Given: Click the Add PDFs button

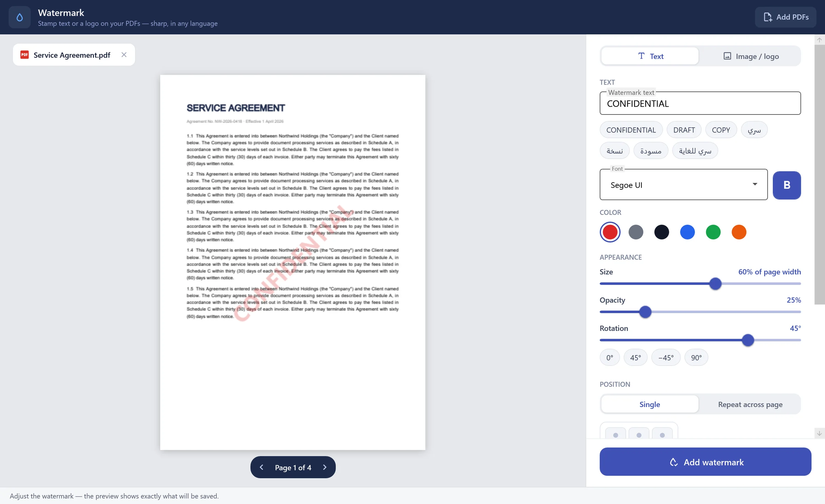Looking at the screenshot, I should (785, 17).
